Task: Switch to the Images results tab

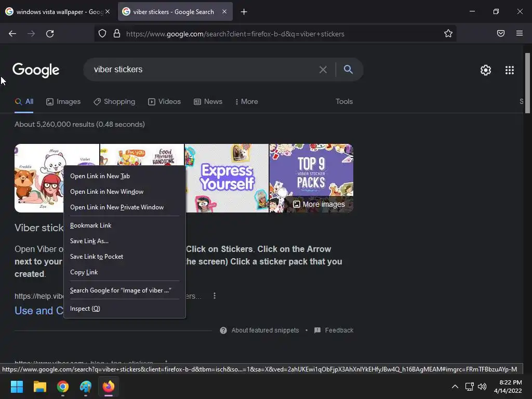Action: pos(63,101)
